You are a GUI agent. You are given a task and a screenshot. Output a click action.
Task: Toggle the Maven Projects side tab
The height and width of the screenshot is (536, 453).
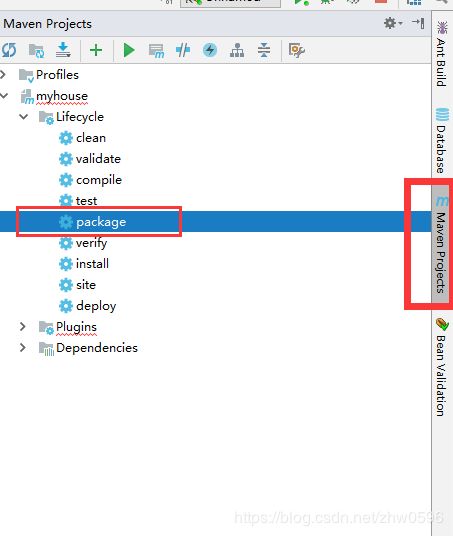click(x=441, y=244)
